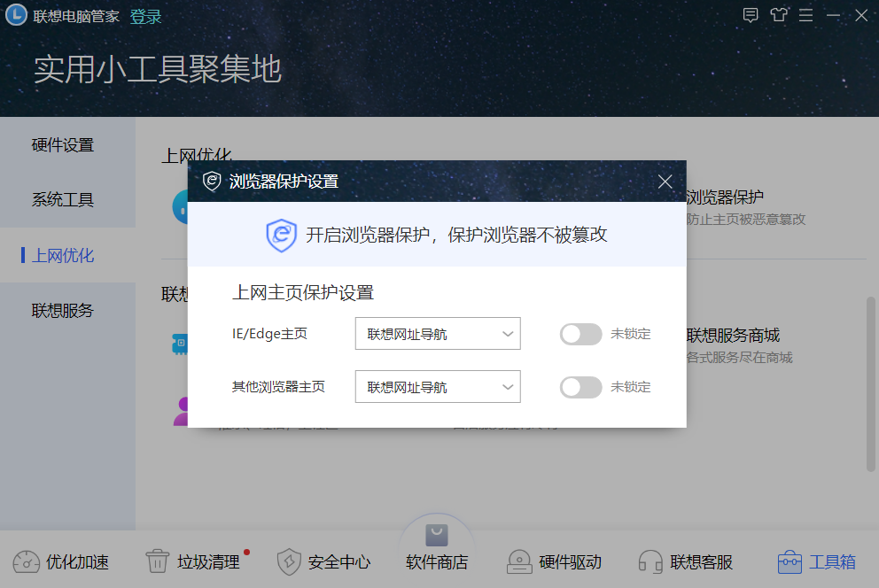Viewport: 879px width, 588px height.
Task: Click the 上网主页保护设置 heading
Action: 303,293
